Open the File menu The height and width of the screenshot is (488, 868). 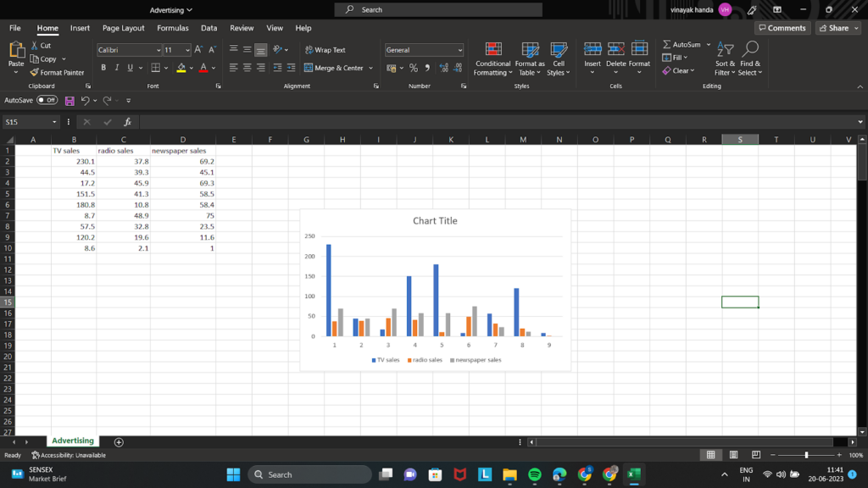click(x=15, y=28)
